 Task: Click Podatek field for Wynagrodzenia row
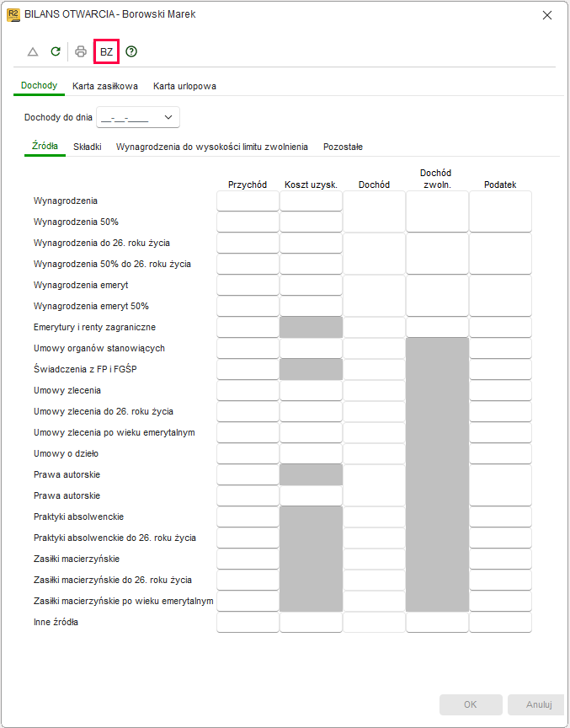click(500, 211)
